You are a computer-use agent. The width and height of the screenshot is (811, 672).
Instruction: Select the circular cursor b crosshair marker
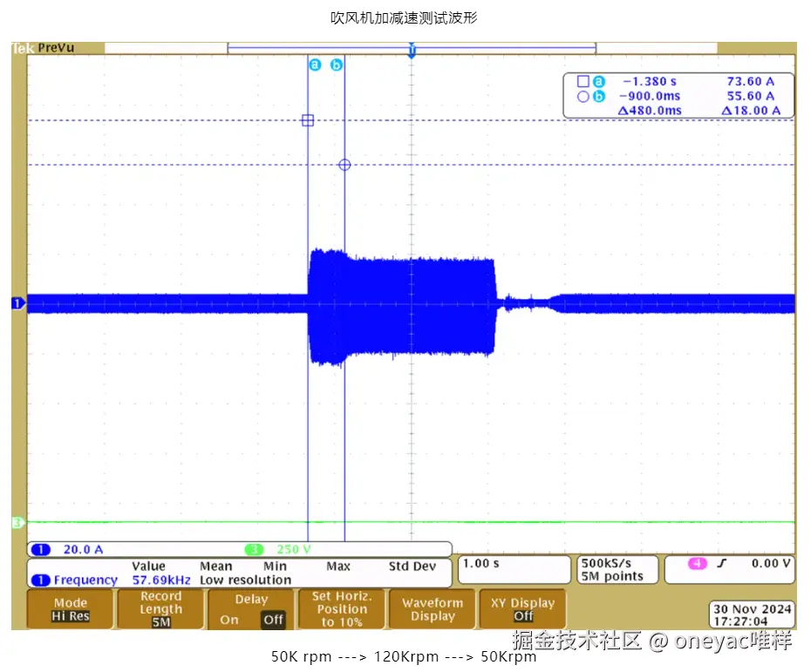coord(344,165)
